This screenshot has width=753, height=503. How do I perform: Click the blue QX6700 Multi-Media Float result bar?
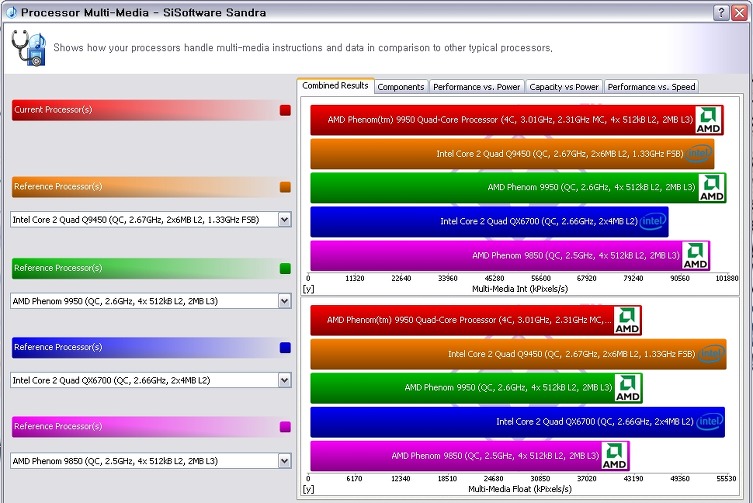pos(518,422)
